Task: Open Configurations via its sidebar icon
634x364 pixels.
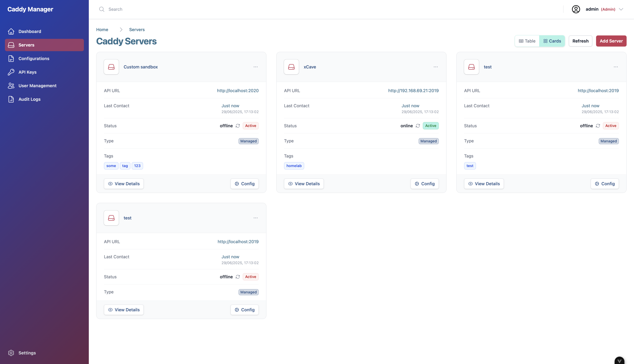Action: point(11,58)
